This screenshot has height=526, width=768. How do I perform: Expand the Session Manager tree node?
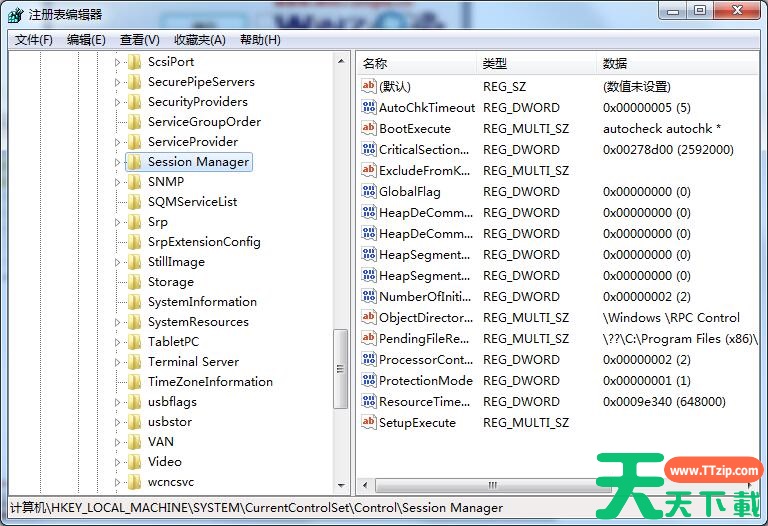click(117, 162)
